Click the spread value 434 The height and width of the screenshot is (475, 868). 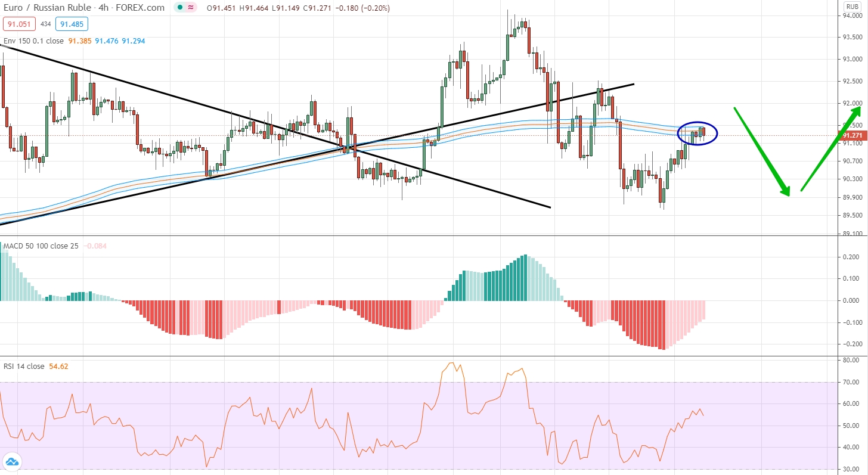pyautogui.click(x=45, y=24)
